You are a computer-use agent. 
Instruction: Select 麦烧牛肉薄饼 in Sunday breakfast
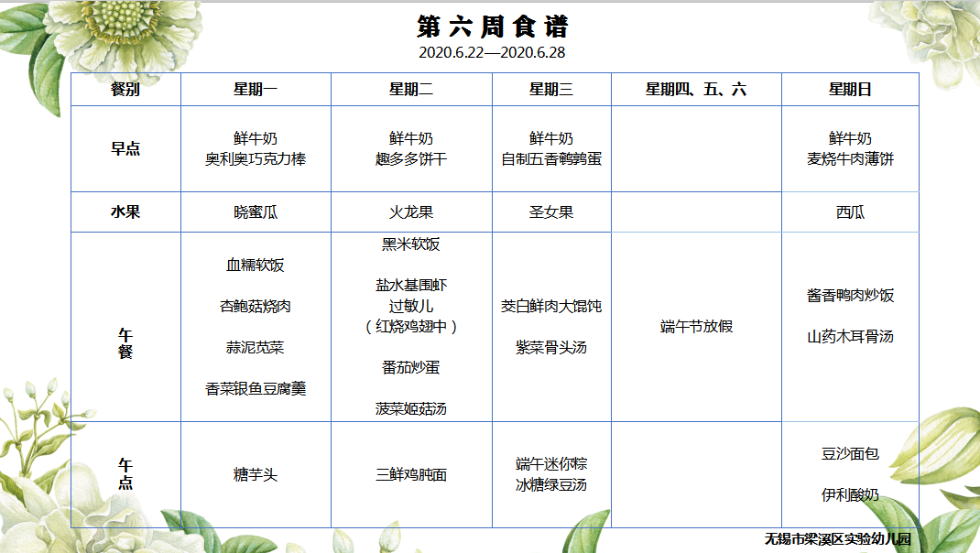[x=850, y=159]
